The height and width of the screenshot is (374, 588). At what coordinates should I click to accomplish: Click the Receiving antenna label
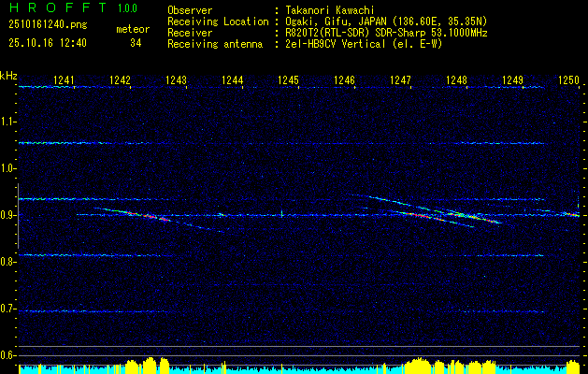(215, 44)
